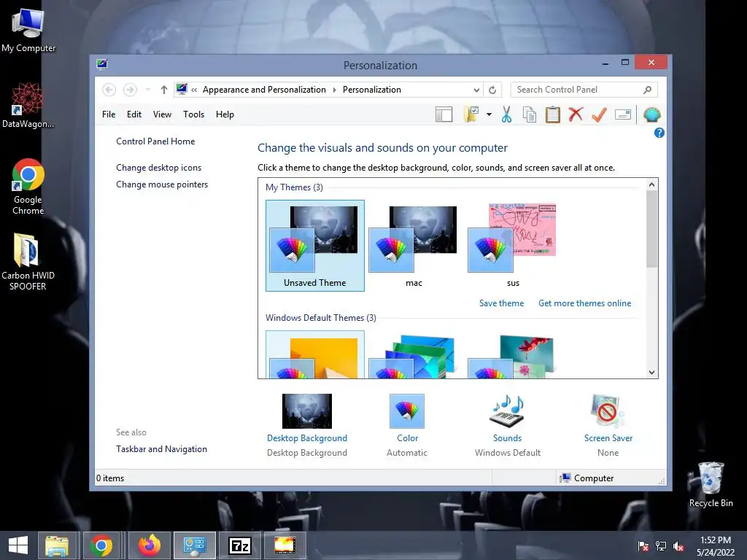Open Firefox from the taskbar
Viewport: 747px width, 560px height.
point(150,545)
